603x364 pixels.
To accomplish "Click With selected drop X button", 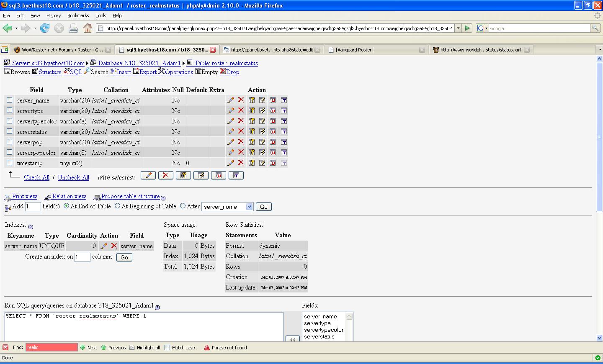I will 166,175.
